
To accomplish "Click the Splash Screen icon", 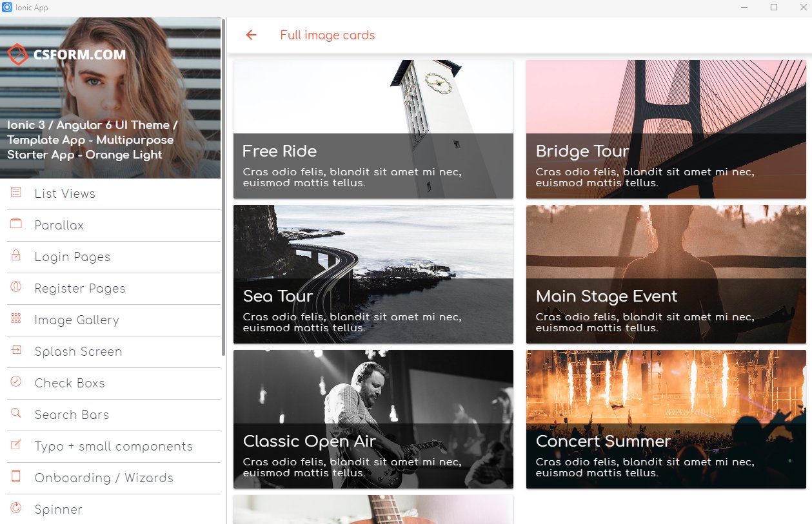I will pyautogui.click(x=16, y=350).
